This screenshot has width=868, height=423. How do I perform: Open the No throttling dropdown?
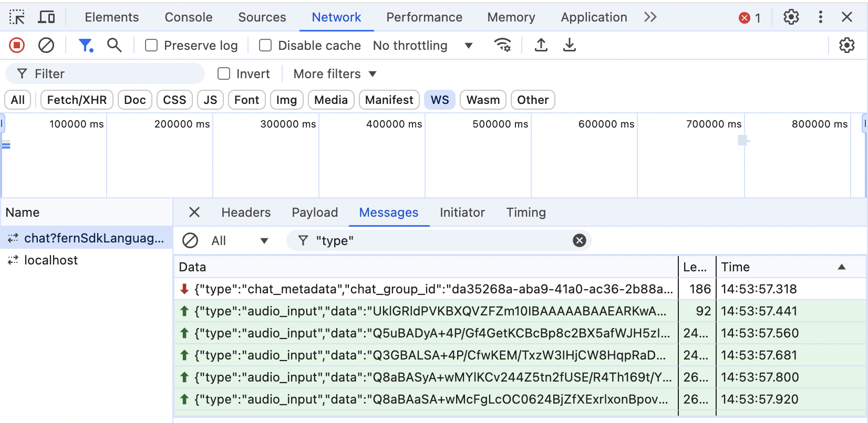[422, 46]
